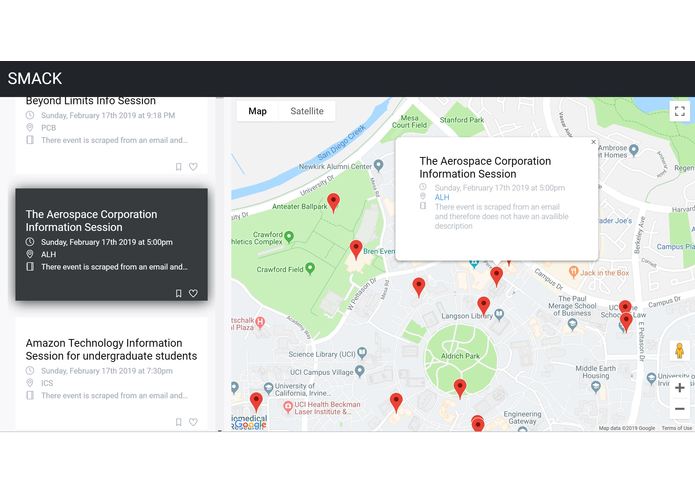Viewport: 695px width, 494px height.
Task: Click red marker west of Langson Library
Action: point(419,287)
